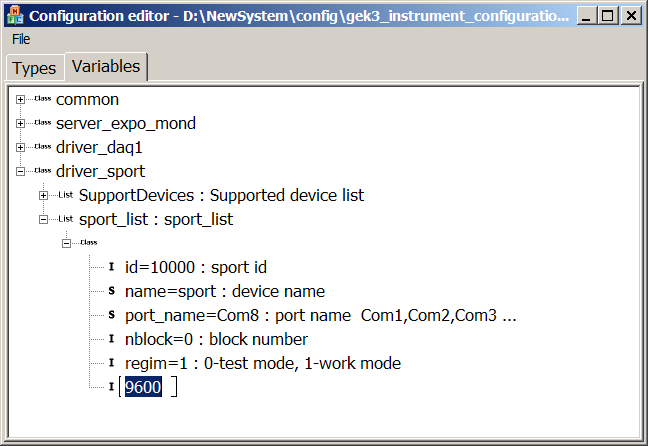Click the integer type icon beside id=10000
This screenshot has height=446, width=648.
[x=112, y=267]
